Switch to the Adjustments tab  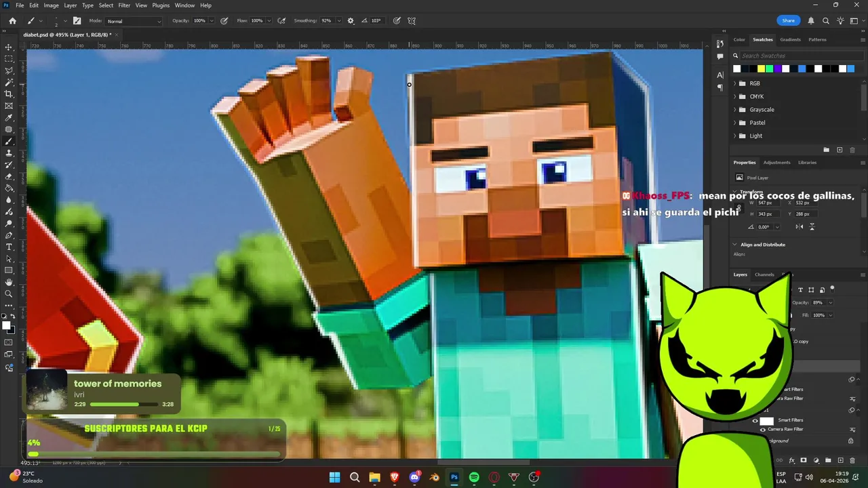(x=776, y=163)
